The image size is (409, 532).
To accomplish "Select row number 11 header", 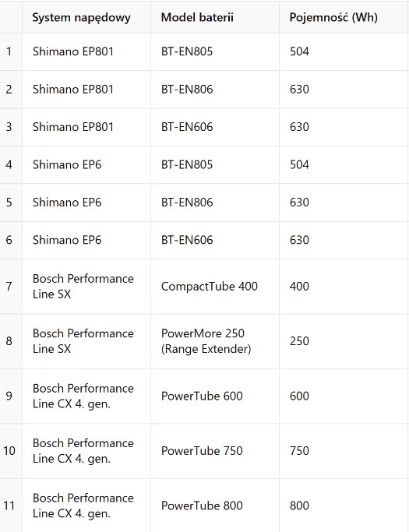I will click(11, 506).
